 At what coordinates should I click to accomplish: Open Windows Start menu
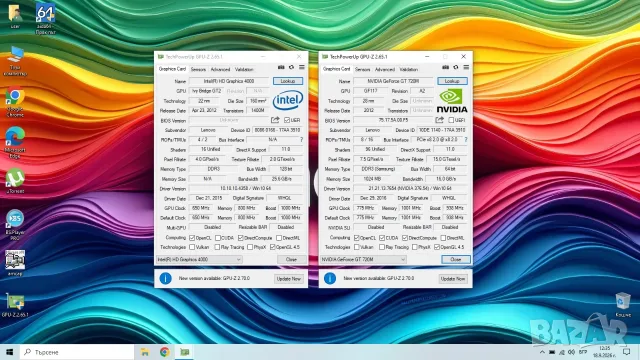[x=9, y=352]
